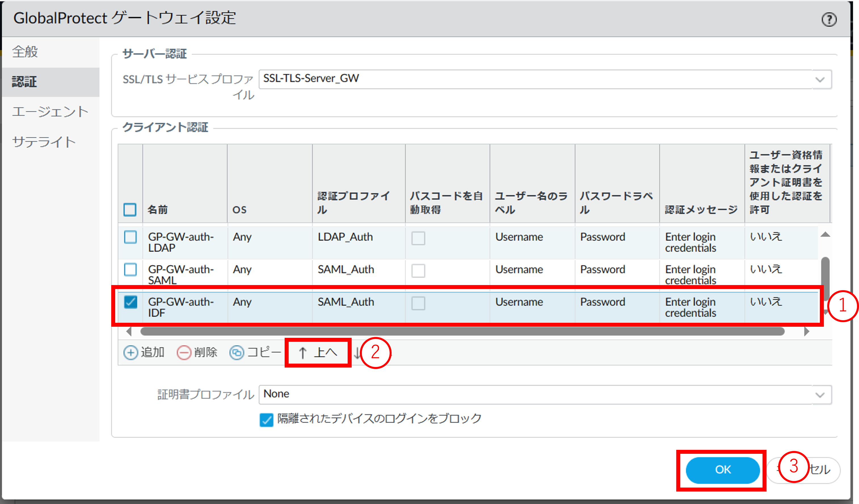Select all rows via header checkbox

pos(130,210)
